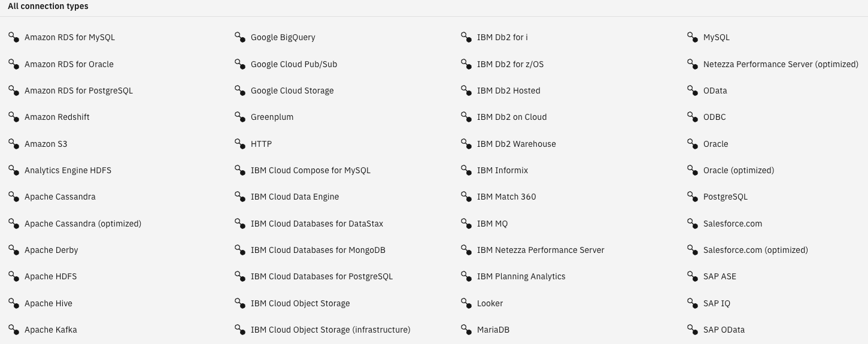Click the connector icon next to Looker
The width and height of the screenshot is (868, 344).
pos(466,303)
